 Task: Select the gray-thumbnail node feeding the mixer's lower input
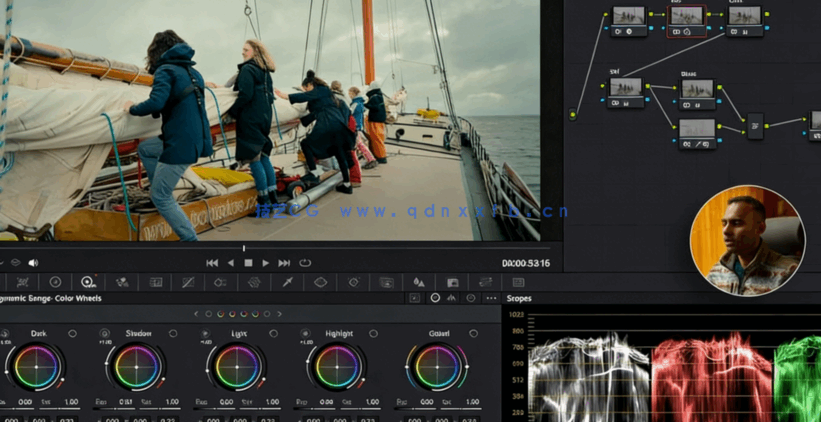coord(697,134)
